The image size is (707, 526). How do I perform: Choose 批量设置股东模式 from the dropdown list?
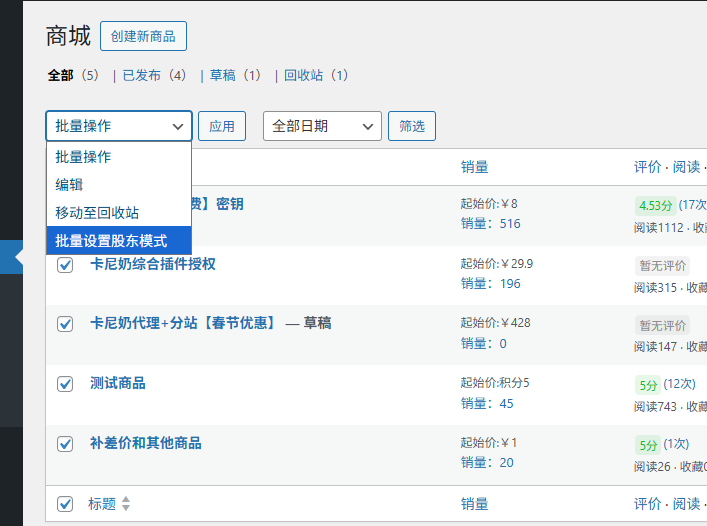click(x=111, y=241)
